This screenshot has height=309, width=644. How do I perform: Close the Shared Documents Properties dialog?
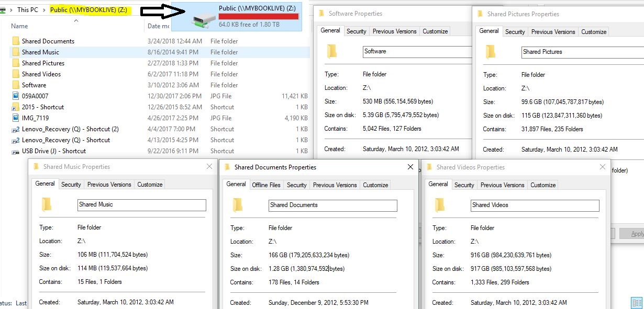[x=410, y=167]
